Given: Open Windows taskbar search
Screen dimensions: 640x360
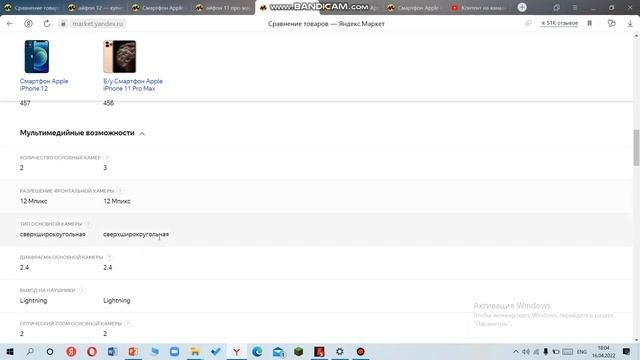Looking at the screenshot, I should pyautogui.click(x=30, y=351).
